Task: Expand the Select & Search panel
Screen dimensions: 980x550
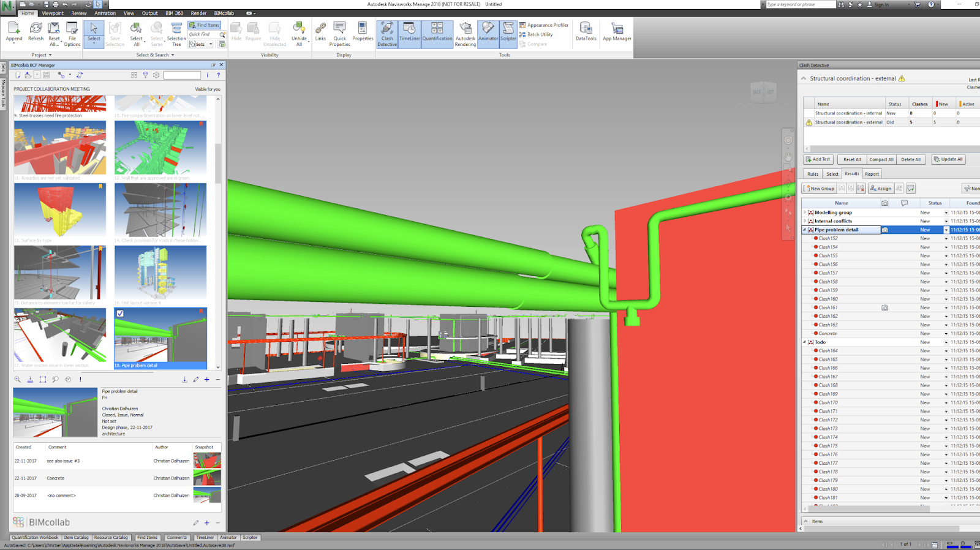Action: 155,55
